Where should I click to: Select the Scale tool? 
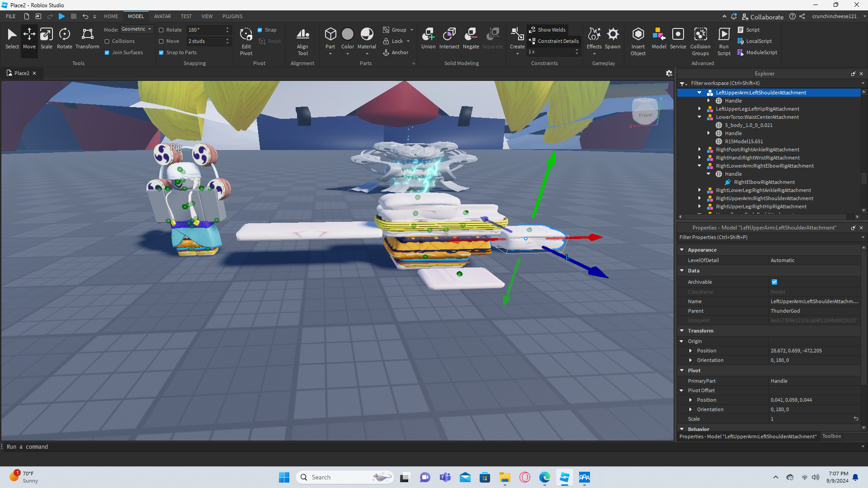click(x=47, y=38)
